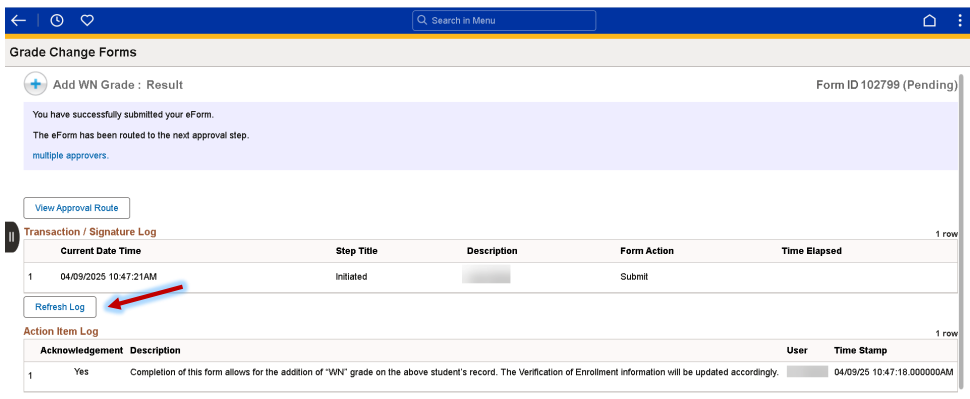Viewport: 970px width, 399px height.
Task: Select the WN grade completion description text
Action: click(x=454, y=372)
